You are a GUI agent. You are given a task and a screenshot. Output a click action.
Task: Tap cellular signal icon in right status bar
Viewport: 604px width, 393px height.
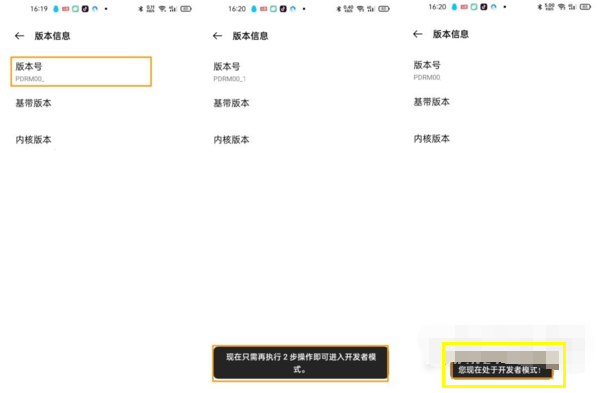572,7
